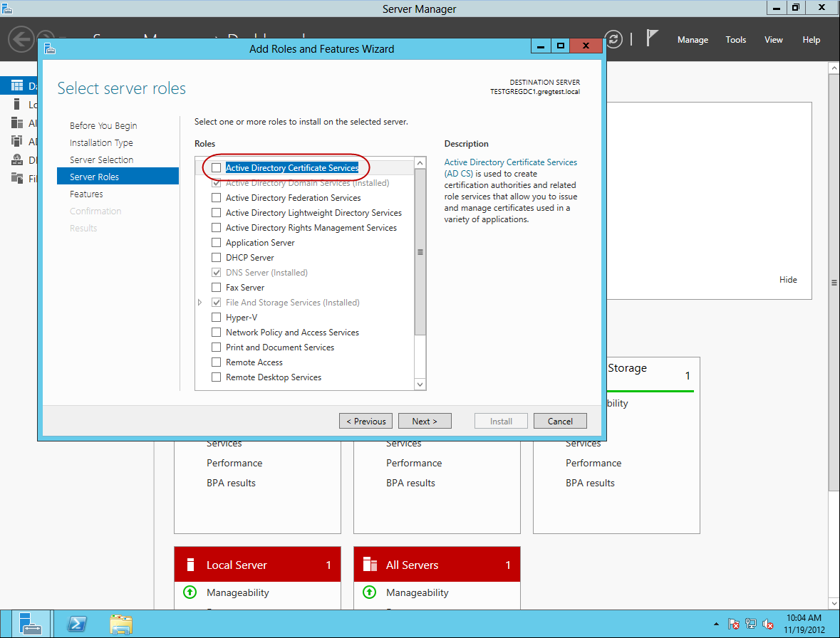Tick the Remote Access checkbox
The height and width of the screenshot is (638, 840).
click(217, 362)
